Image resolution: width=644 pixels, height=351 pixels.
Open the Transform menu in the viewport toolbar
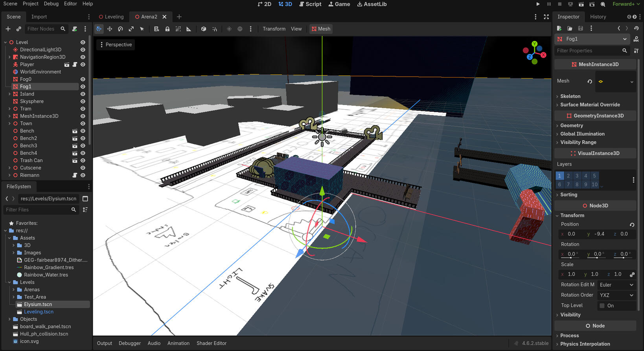tap(274, 29)
